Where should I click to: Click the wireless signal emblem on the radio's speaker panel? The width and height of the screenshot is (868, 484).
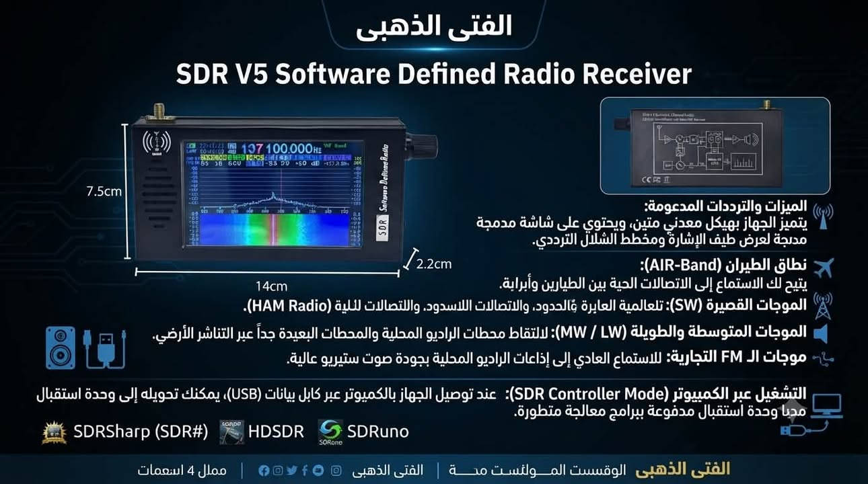coord(155,142)
